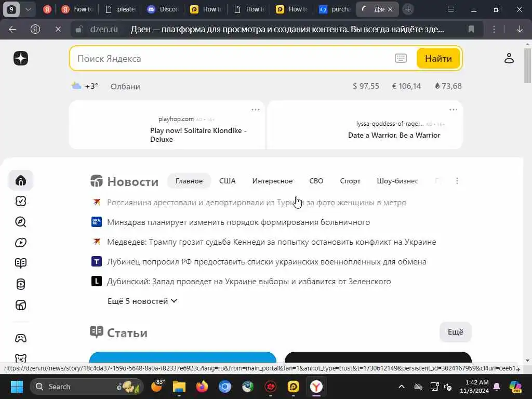
Task: Open more news categories menu
Action: [x=457, y=181]
